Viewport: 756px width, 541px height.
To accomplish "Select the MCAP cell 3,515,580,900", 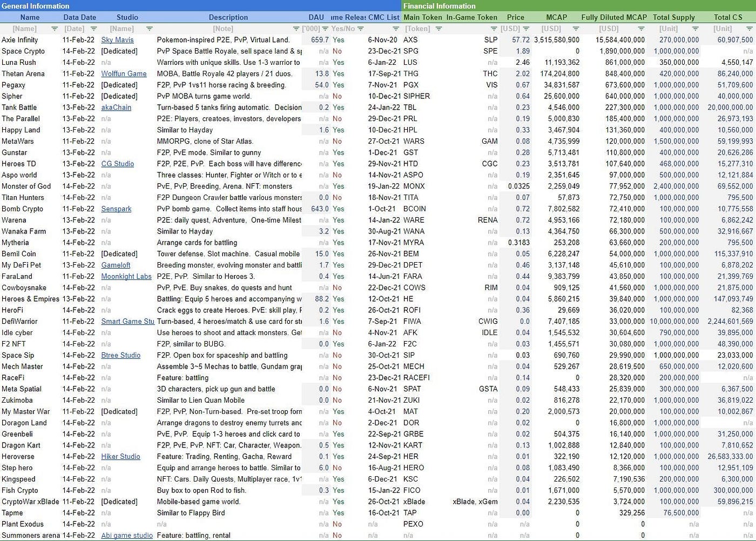I will [x=557, y=40].
